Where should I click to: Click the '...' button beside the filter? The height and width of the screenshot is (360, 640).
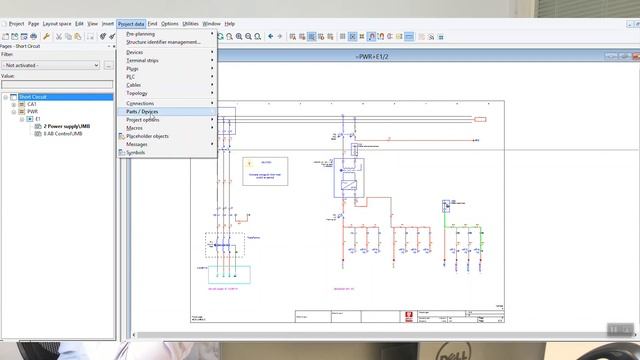tap(108, 65)
